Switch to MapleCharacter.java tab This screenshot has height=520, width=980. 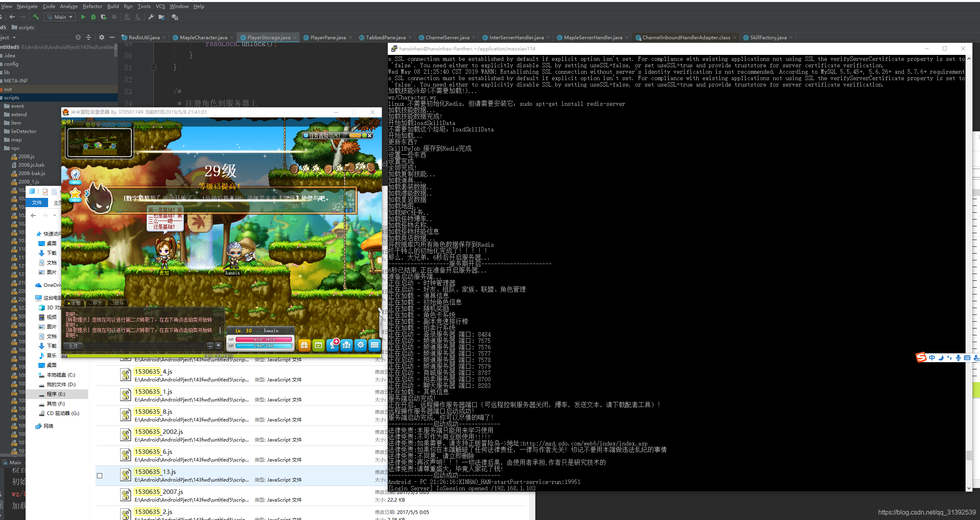tap(203, 38)
